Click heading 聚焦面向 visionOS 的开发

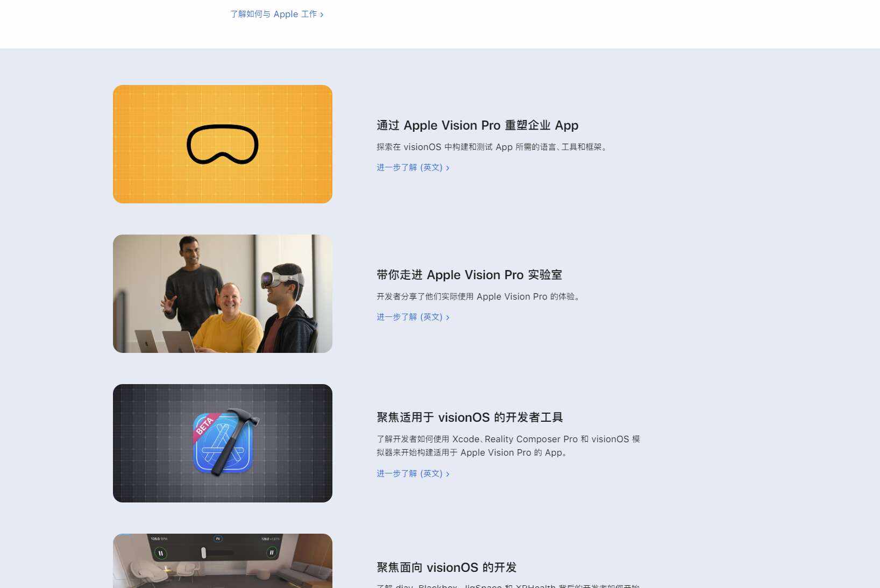[x=446, y=568]
